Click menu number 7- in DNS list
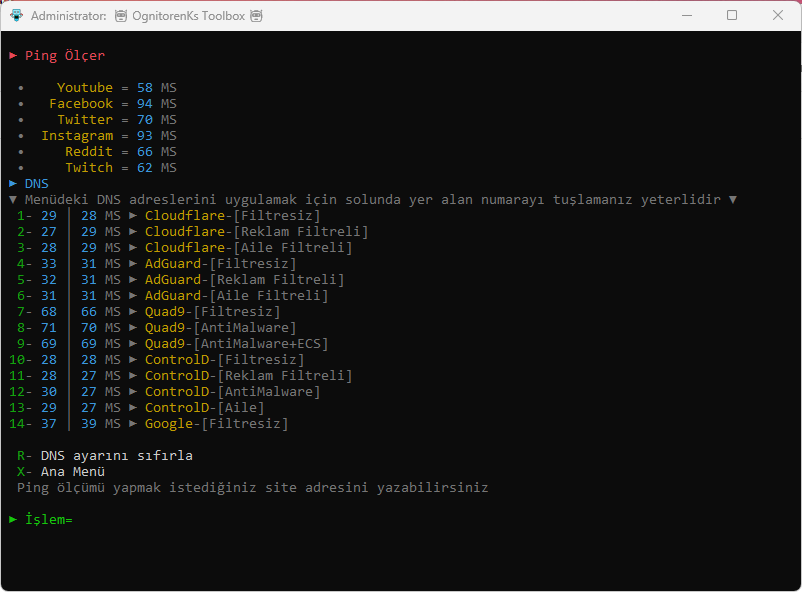Viewport: 802px width, 592px height. click(x=25, y=312)
